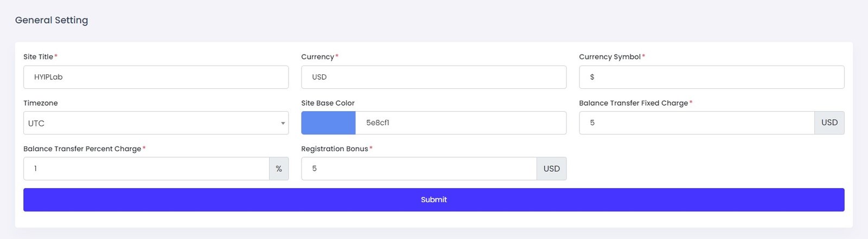The image size is (868, 239).
Task: Click the General Setting page heading
Action: (x=52, y=20)
